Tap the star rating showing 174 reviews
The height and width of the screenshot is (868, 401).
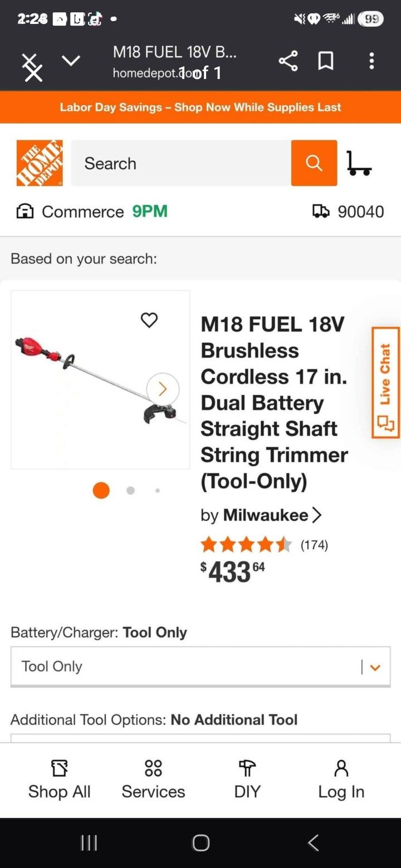[245, 544]
